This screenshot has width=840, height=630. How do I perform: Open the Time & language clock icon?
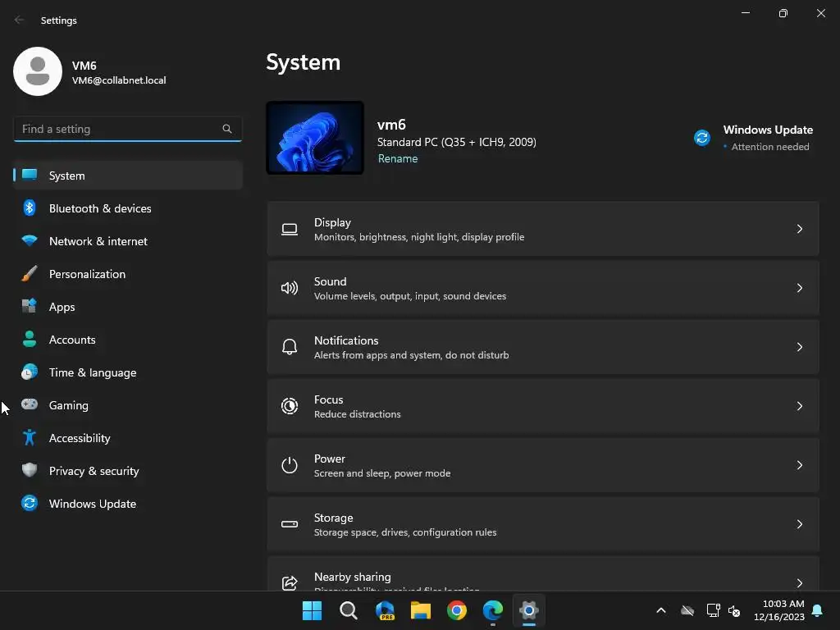[x=30, y=372]
